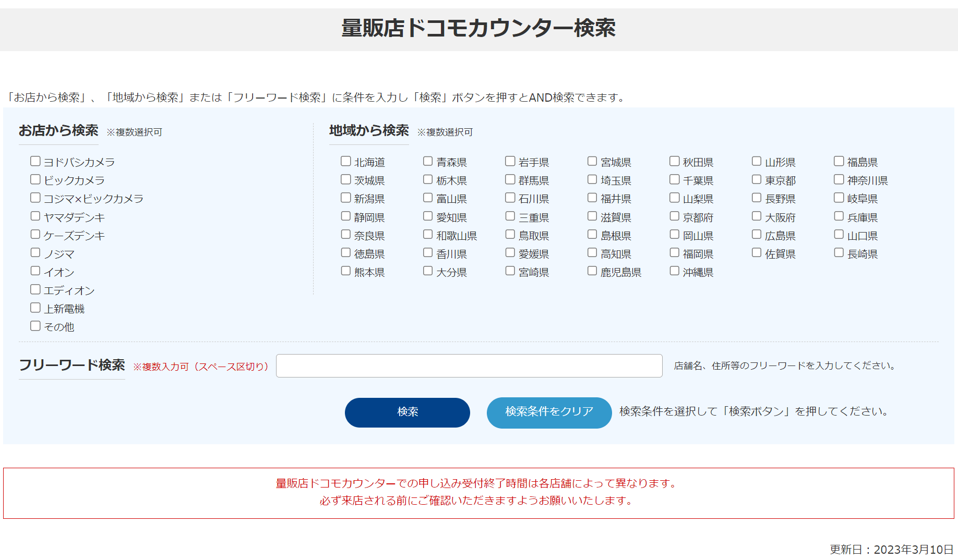Screen dimensions: 958x560
Task: Select the 広島県 checkbox
Action: (x=757, y=234)
